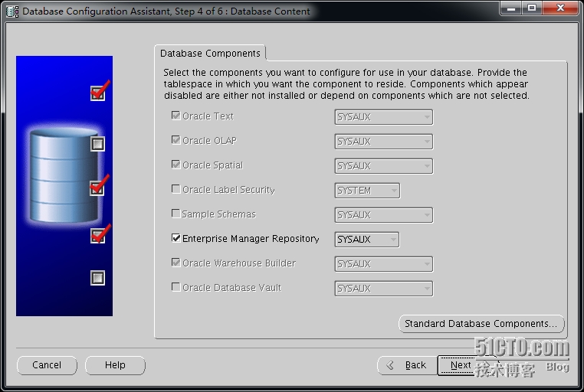Uncheck Enterprise Manager Repository
Screen dimensions: 584x392
click(176, 238)
